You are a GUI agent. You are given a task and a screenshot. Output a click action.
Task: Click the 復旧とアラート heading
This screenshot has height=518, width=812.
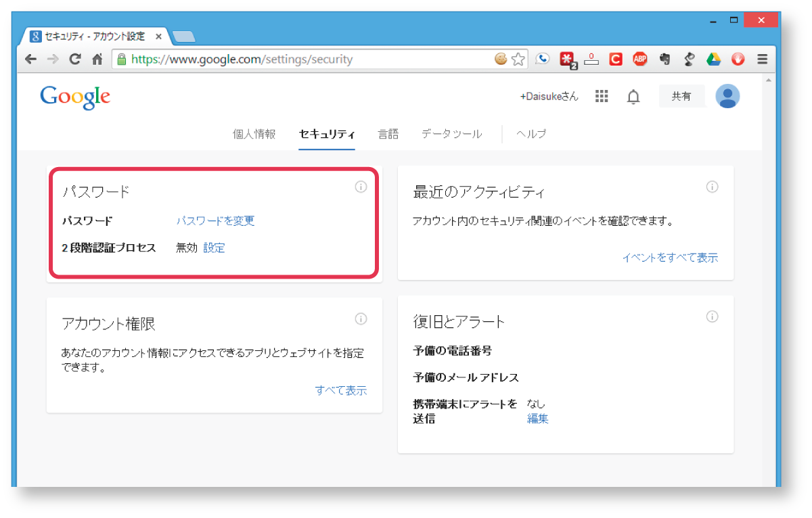point(459,322)
